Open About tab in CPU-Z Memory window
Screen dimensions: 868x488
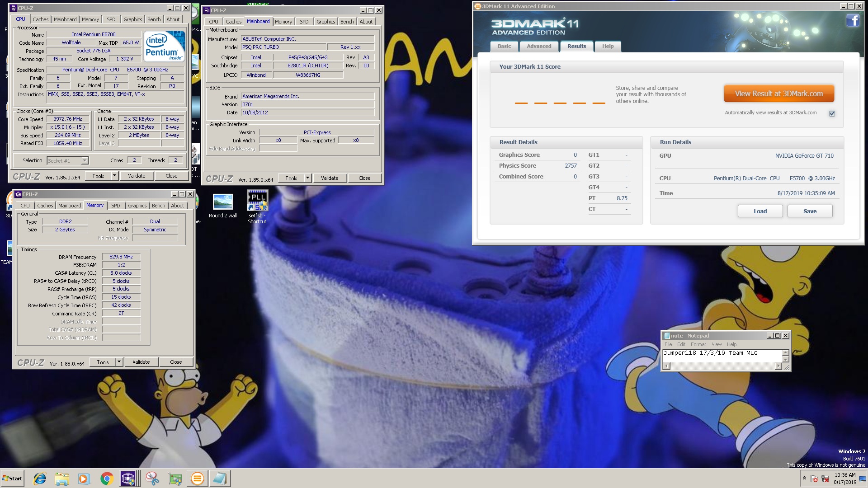(177, 206)
